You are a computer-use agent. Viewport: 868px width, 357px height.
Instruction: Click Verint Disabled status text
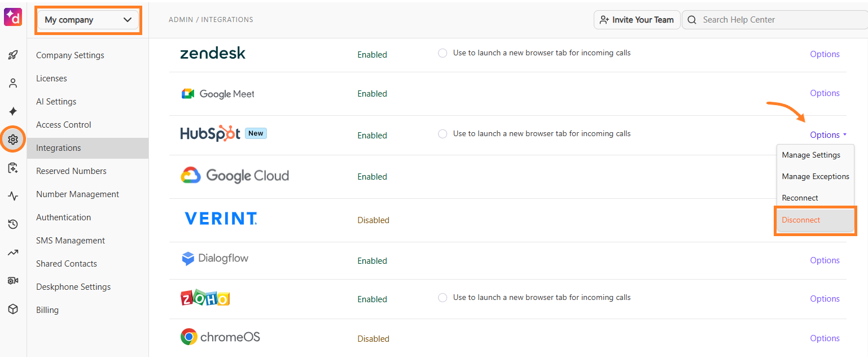click(373, 220)
